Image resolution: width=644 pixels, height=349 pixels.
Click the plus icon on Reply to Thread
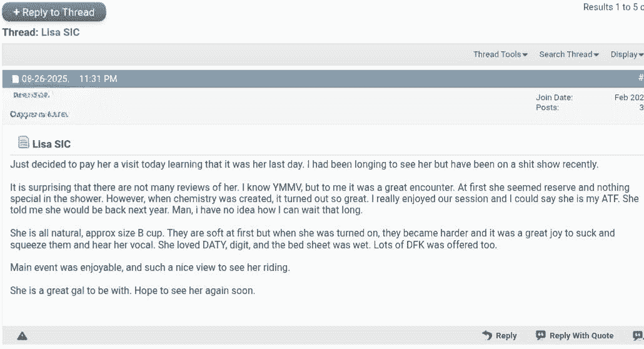17,13
